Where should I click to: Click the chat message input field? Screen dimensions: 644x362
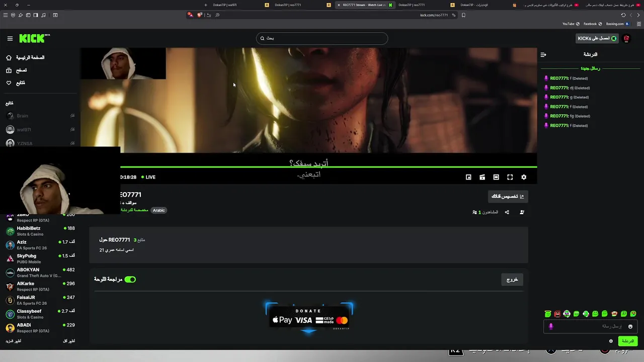coord(590,326)
